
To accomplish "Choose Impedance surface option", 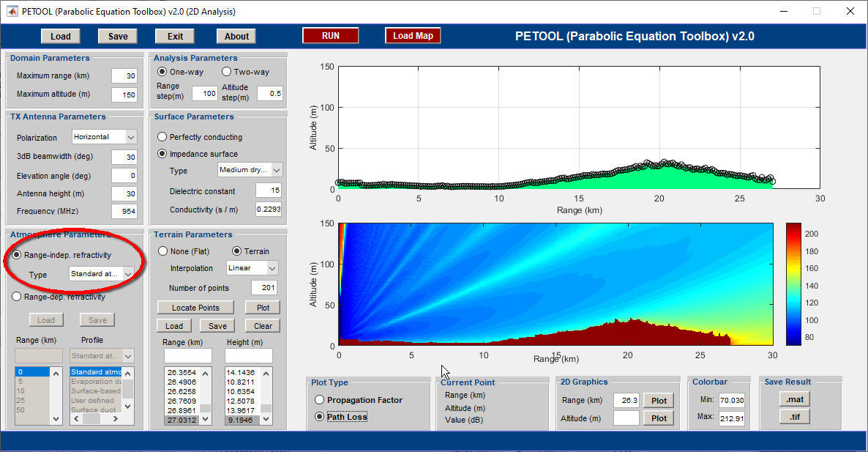I will coord(162,153).
